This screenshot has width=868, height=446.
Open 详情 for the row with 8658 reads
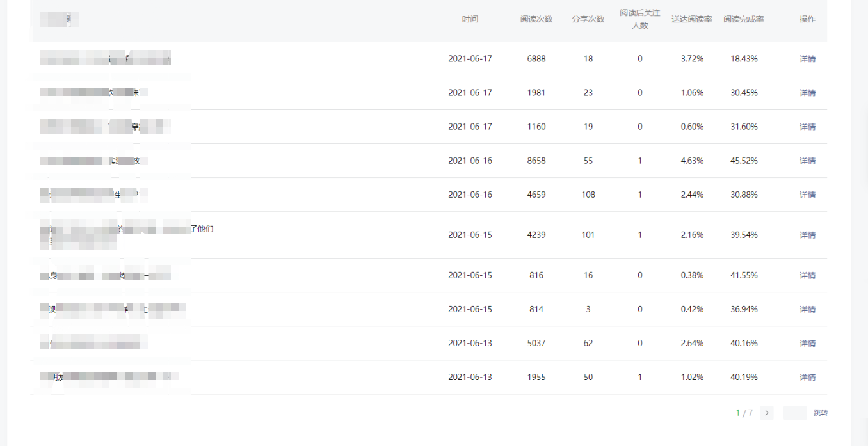[808, 161]
